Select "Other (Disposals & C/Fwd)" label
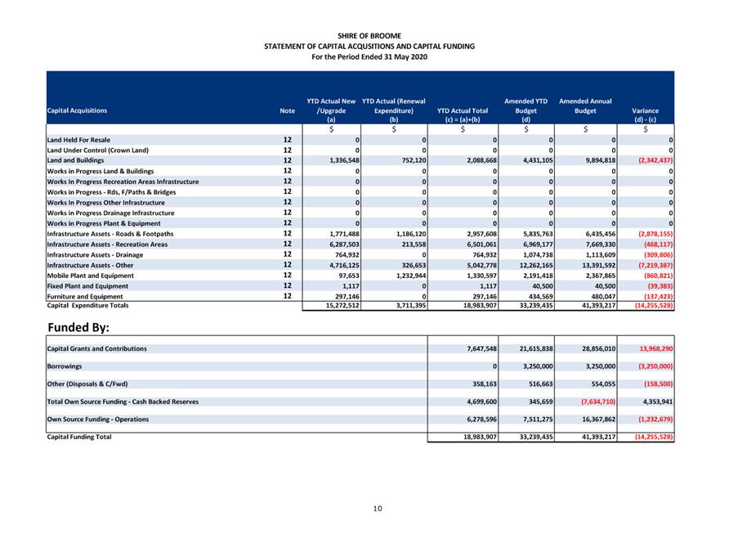This screenshot has height=534, width=756. pos(87,384)
